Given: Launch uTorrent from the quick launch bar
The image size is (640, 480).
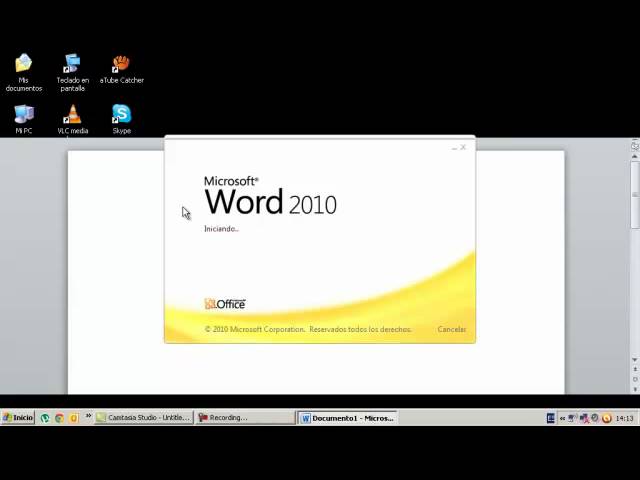Looking at the screenshot, I should point(45,418).
